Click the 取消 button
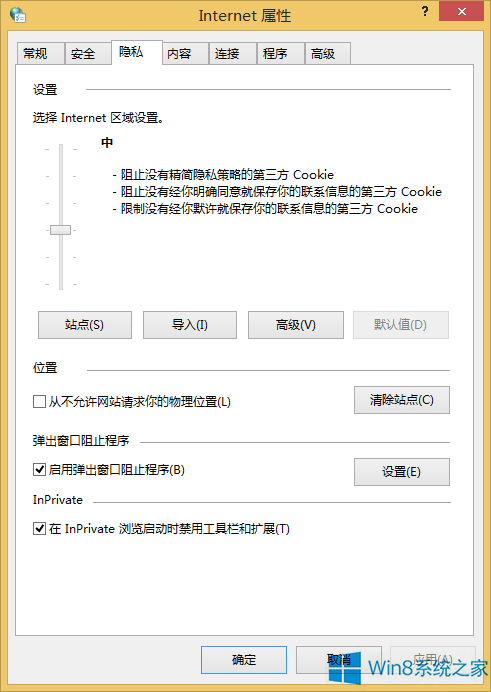Image resolution: width=491 pixels, height=692 pixels. coord(339,660)
